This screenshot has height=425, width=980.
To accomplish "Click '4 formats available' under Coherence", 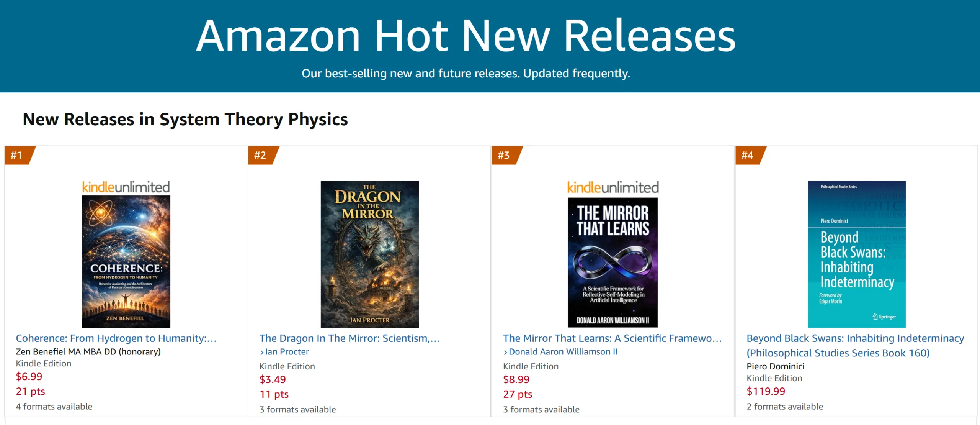I will [54, 407].
